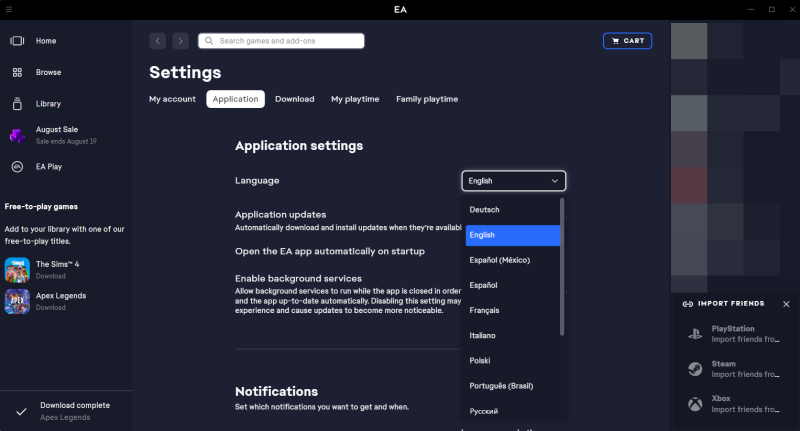Choose Français in the language list
The width and height of the screenshot is (800, 431).
click(484, 310)
